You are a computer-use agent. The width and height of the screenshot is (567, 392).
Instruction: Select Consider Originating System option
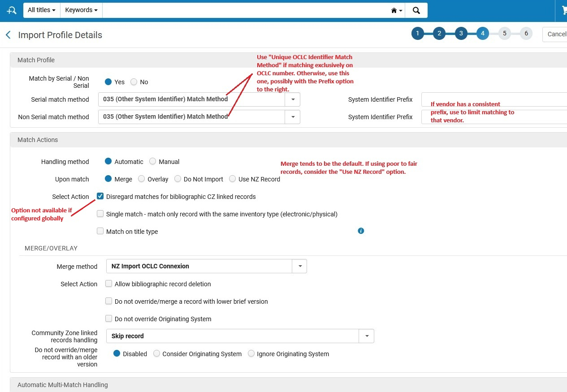pyautogui.click(x=156, y=353)
